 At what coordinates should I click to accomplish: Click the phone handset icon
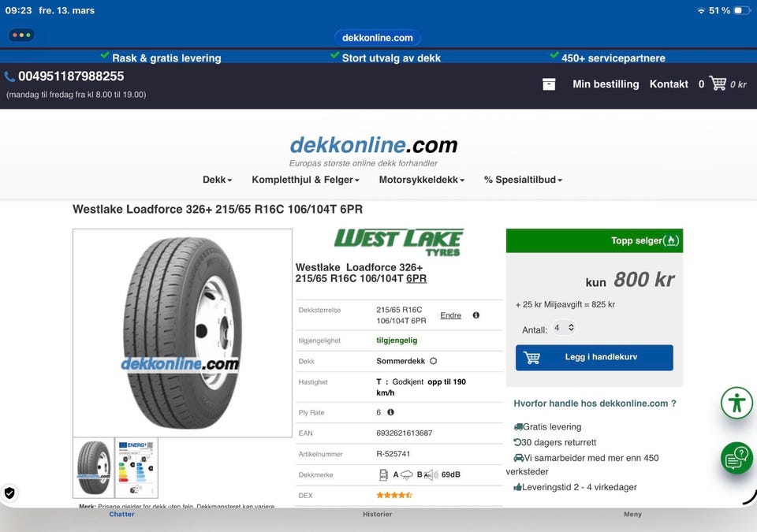[x=9, y=76]
